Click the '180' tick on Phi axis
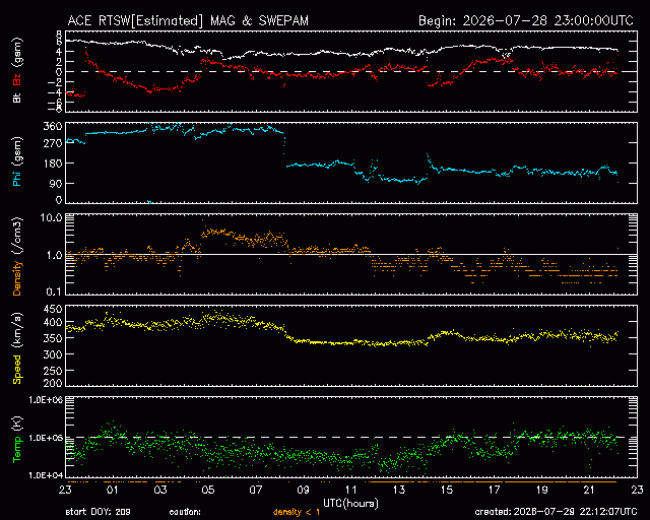This screenshot has height=520, width=650. [53, 163]
